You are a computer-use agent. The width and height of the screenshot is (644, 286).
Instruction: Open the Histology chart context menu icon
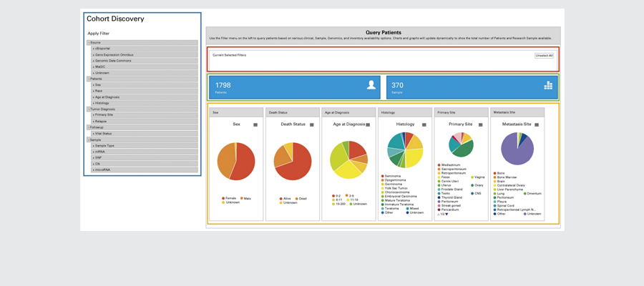click(424, 124)
